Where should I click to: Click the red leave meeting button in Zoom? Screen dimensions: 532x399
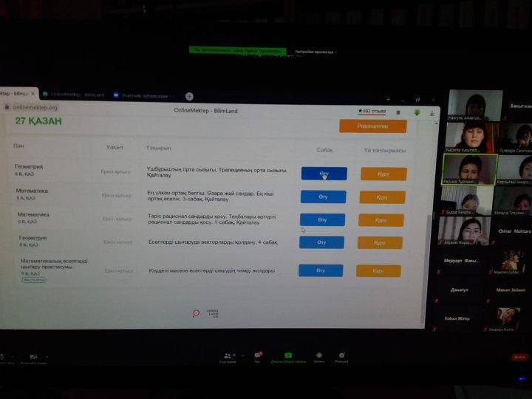click(519, 357)
